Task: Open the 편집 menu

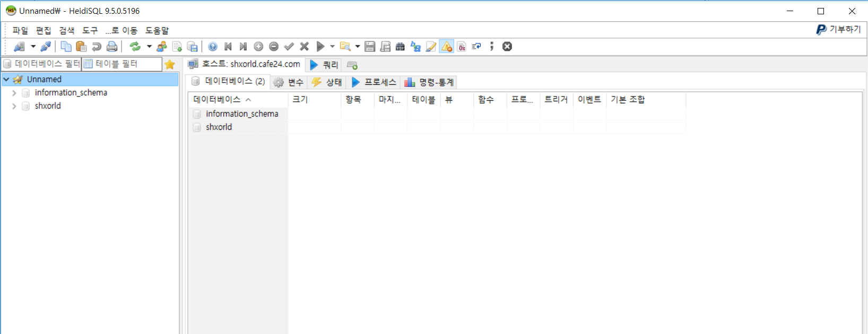Action: (x=44, y=31)
